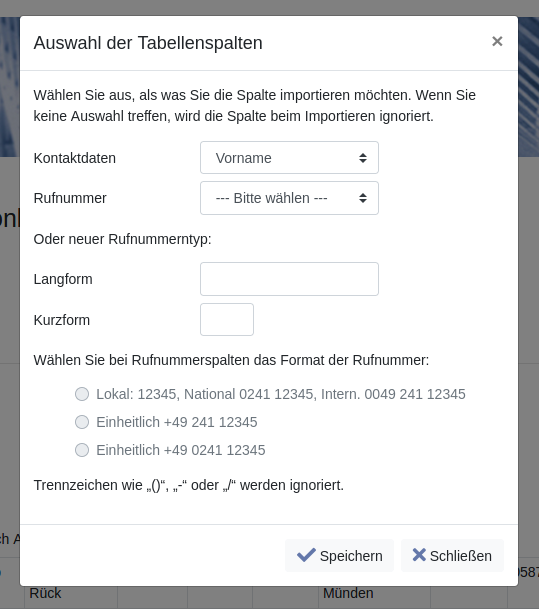
Task: Select the 'Lokal: 12345' radio circle
Action: [82, 394]
